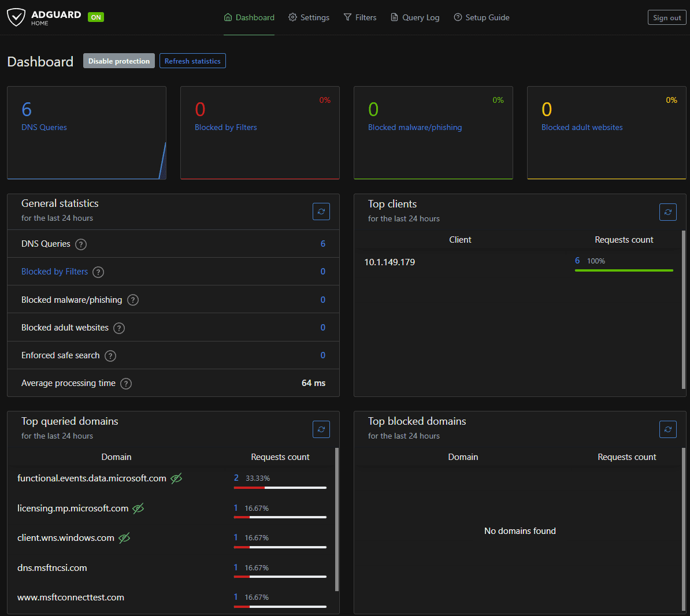
Task: Click the Top queried domains scrollbar
Action: coord(337,520)
